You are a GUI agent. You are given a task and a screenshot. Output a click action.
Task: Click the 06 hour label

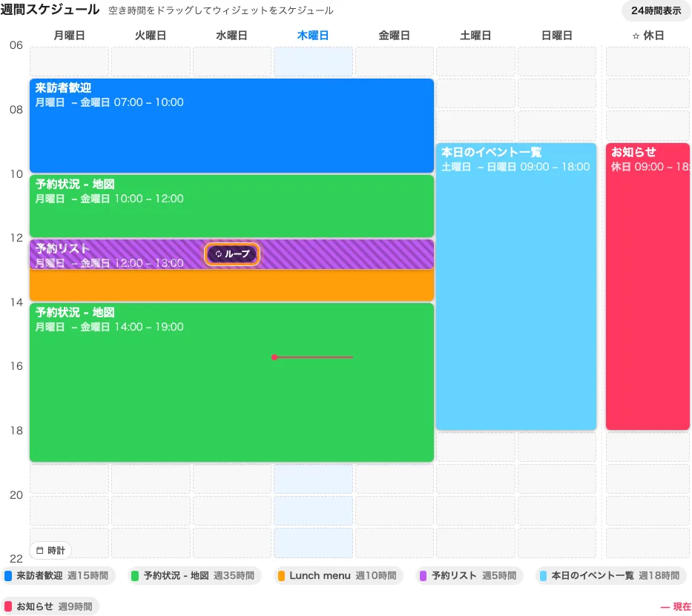click(16, 45)
